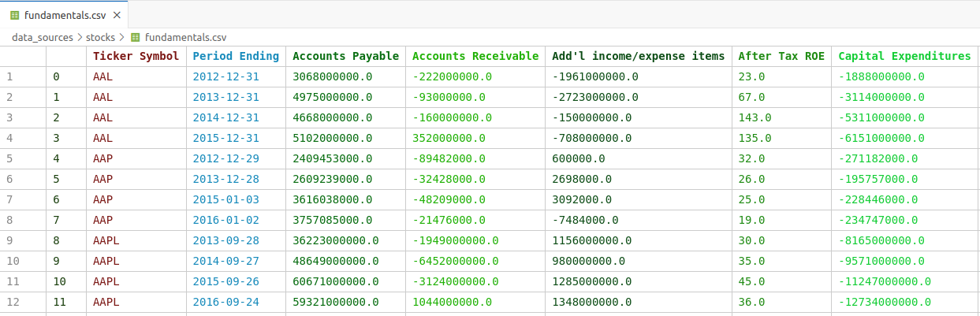Image resolution: width=980 pixels, height=316 pixels.
Task: Click the Capital Expenditures cell -12734000000.0
Action: (x=885, y=302)
